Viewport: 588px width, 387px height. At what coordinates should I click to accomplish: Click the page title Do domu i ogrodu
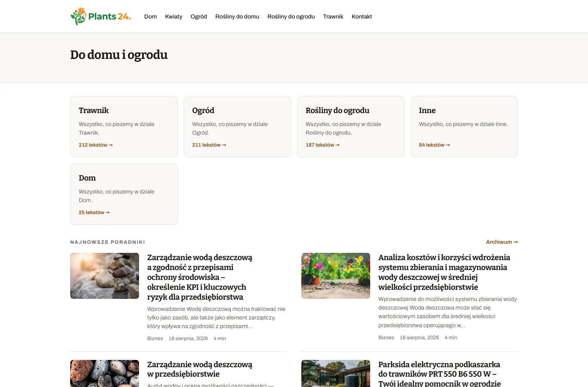click(119, 55)
